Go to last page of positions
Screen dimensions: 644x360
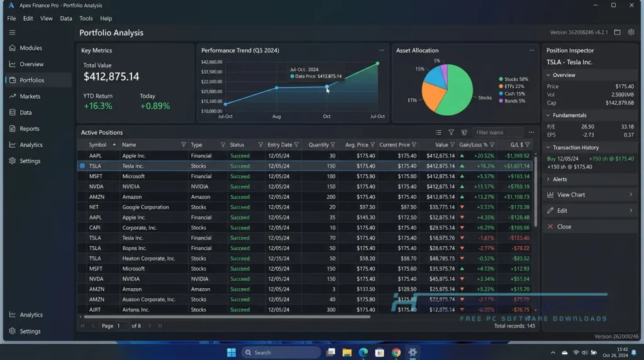160,326
